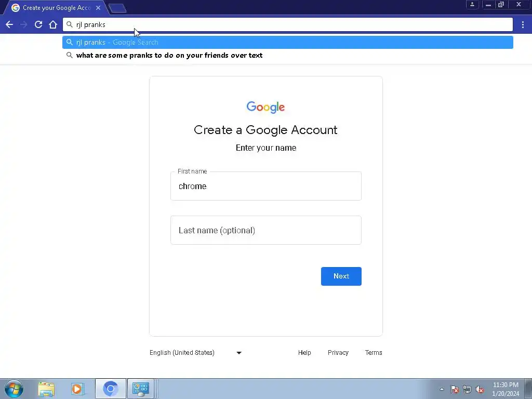Open the browser home page
This screenshot has height=399, width=532.
(53, 24)
